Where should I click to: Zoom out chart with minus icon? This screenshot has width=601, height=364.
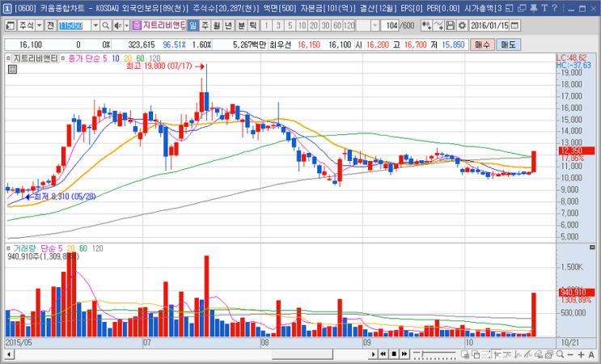tap(570, 354)
